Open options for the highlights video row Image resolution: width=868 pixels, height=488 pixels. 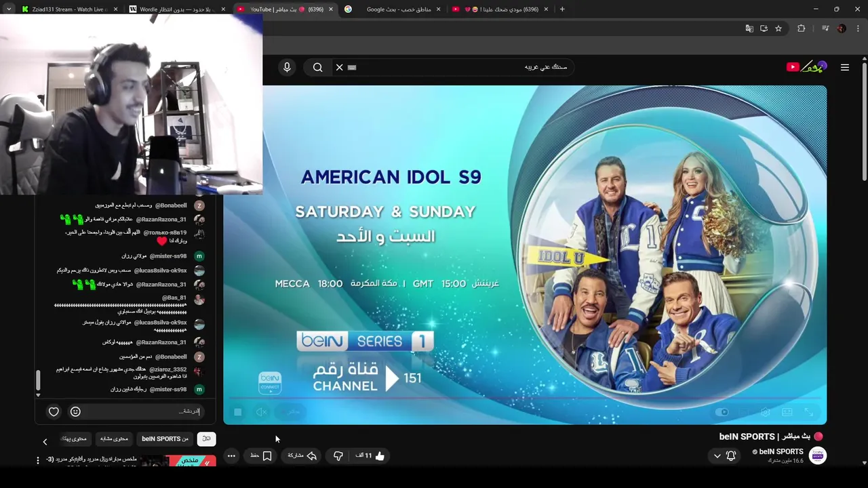[38, 460]
